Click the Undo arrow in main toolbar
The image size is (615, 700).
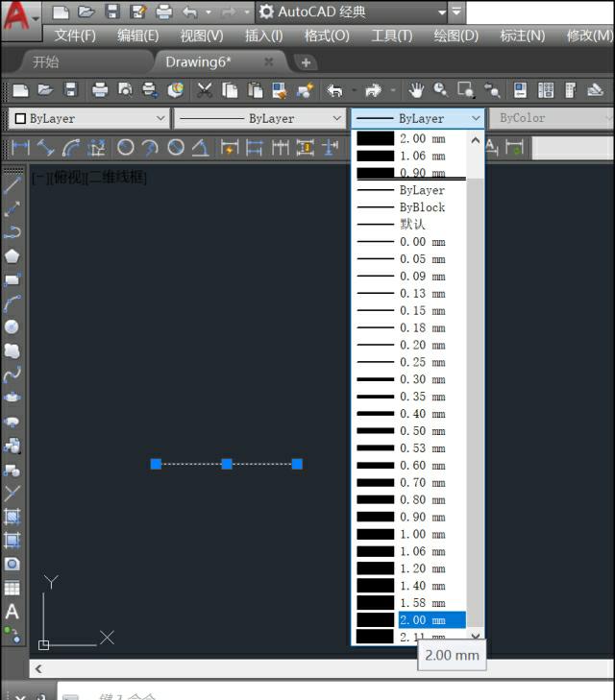[x=334, y=90]
